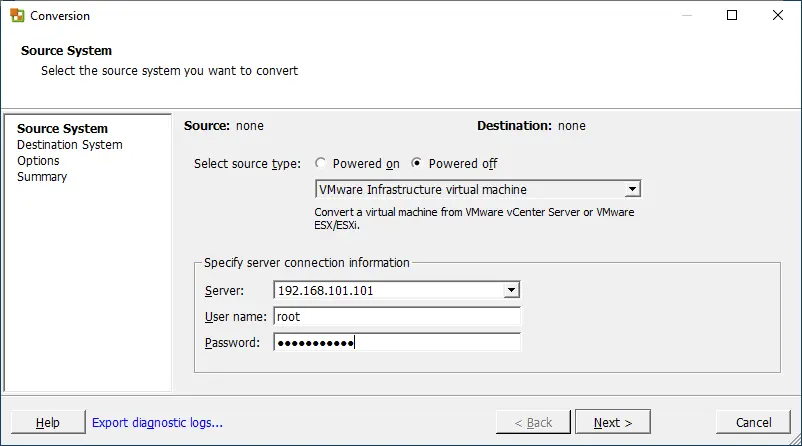Click the 'Select source type:' label
This screenshot has height=446, width=802.
coord(248,164)
